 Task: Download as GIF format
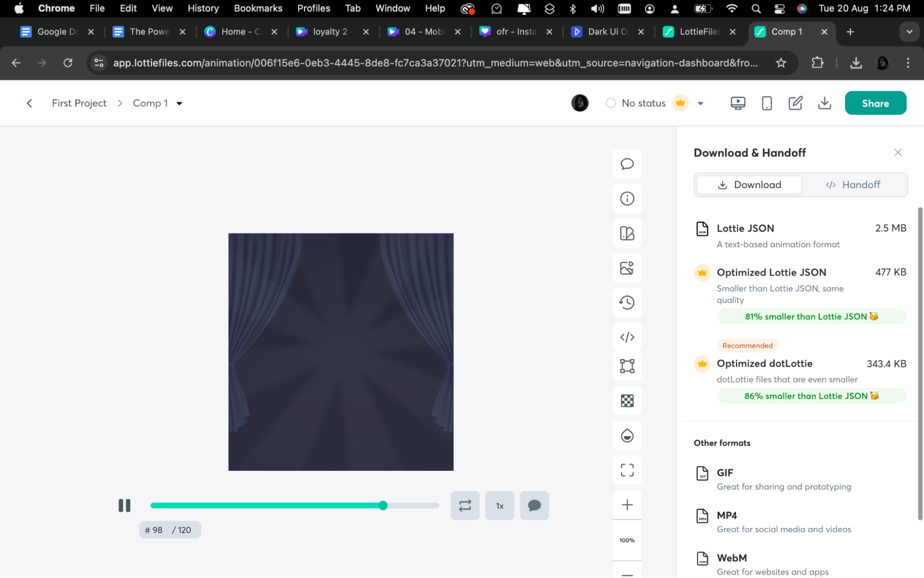click(x=801, y=479)
